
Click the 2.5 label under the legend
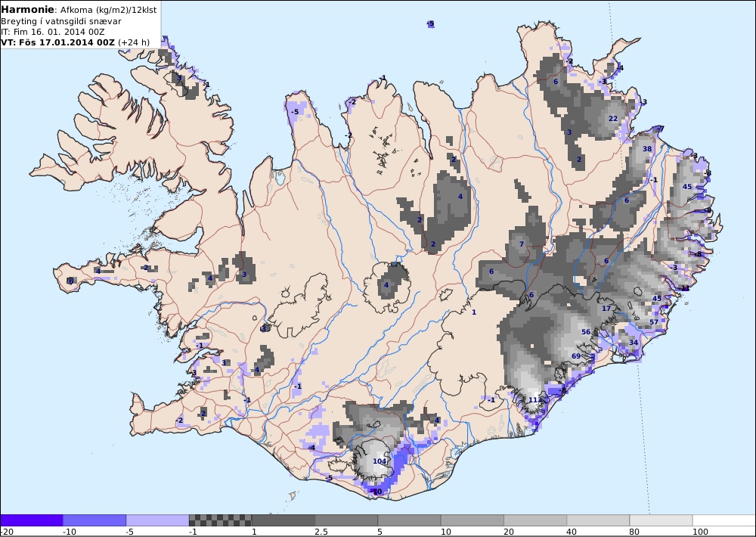point(321,532)
